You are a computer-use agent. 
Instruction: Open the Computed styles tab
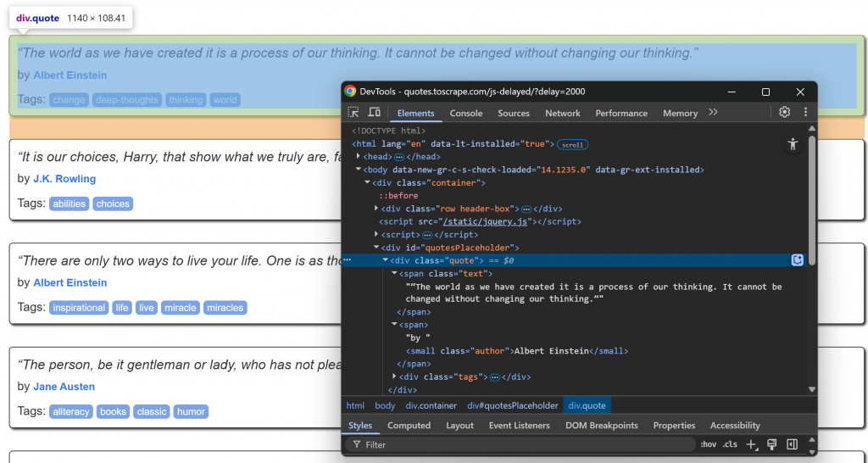coord(409,426)
